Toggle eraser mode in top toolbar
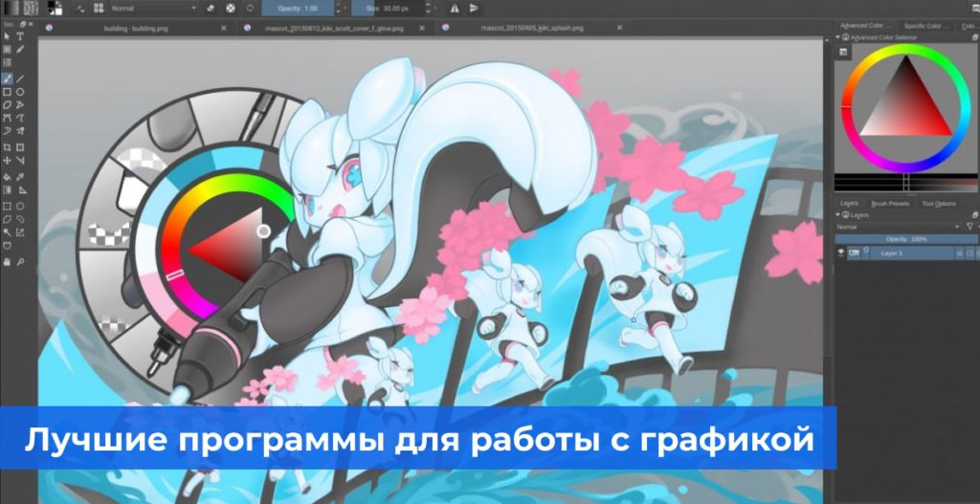Image resolution: width=980 pixels, height=504 pixels. click(x=211, y=8)
